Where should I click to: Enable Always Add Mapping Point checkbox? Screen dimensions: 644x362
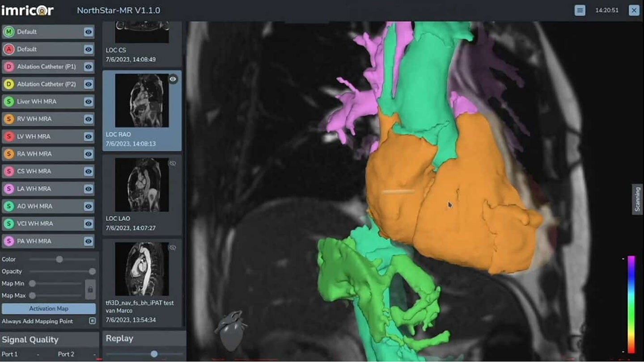(92, 321)
